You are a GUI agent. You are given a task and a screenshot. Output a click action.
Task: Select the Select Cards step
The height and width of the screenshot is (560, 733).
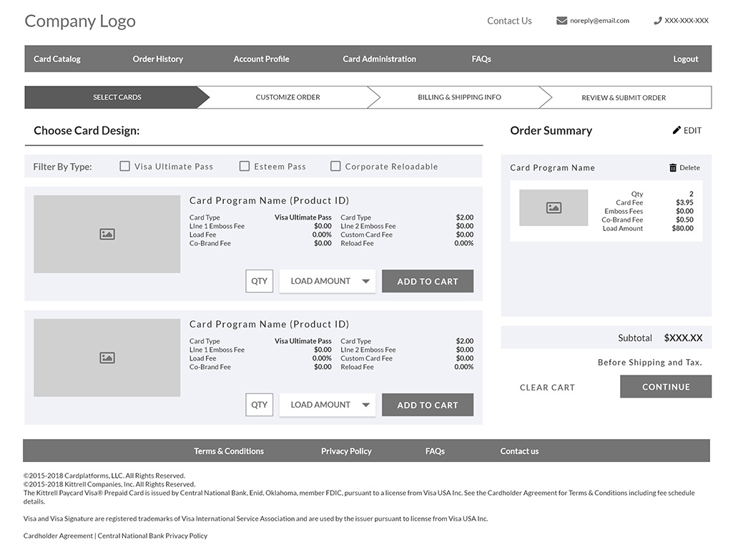click(x=117, y=97)
